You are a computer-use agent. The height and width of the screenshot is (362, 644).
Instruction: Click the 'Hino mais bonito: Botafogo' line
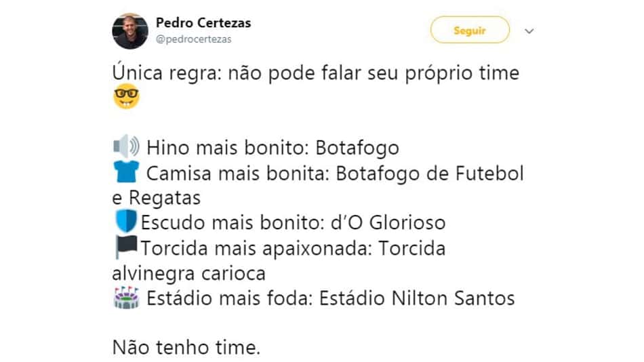pyautogui.click(x=273, y=148)
